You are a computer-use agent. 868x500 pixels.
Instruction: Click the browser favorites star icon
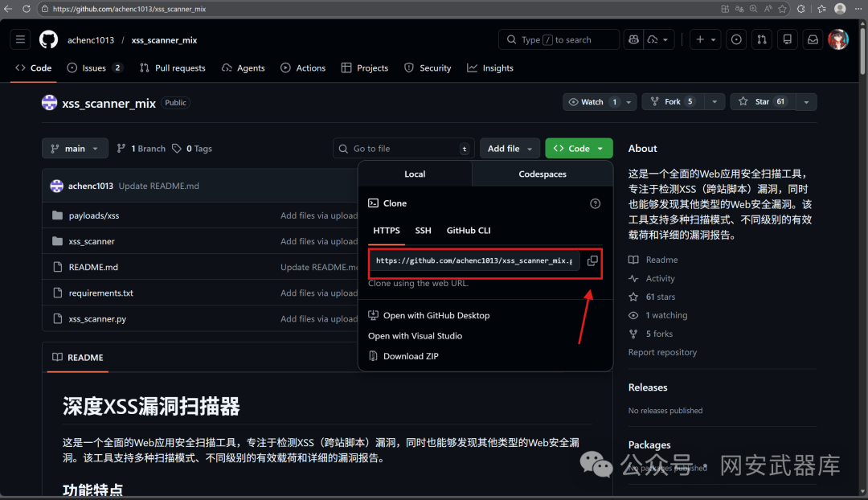[782, 8]
